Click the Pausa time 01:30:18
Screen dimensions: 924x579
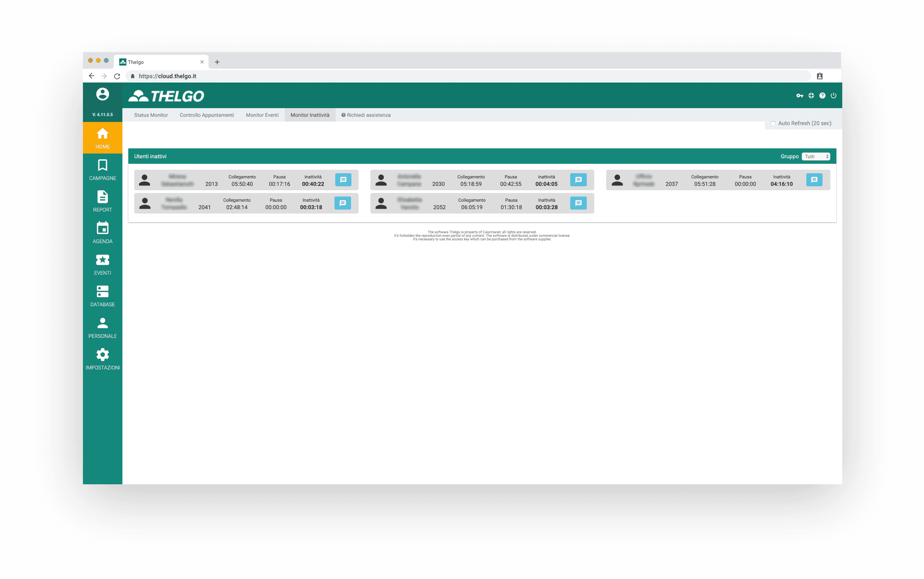(511, 207)
